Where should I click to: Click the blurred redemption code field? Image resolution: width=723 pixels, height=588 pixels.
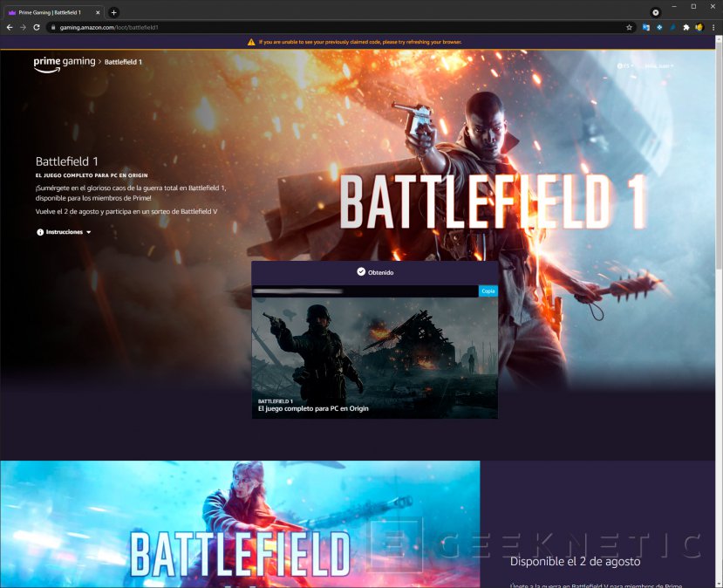(365, 291)
